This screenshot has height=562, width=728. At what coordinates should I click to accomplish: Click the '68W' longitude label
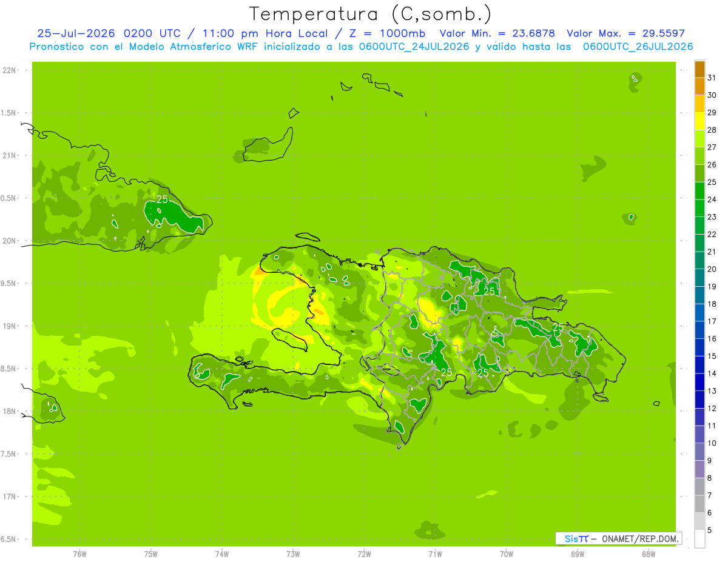coord(649,554)
